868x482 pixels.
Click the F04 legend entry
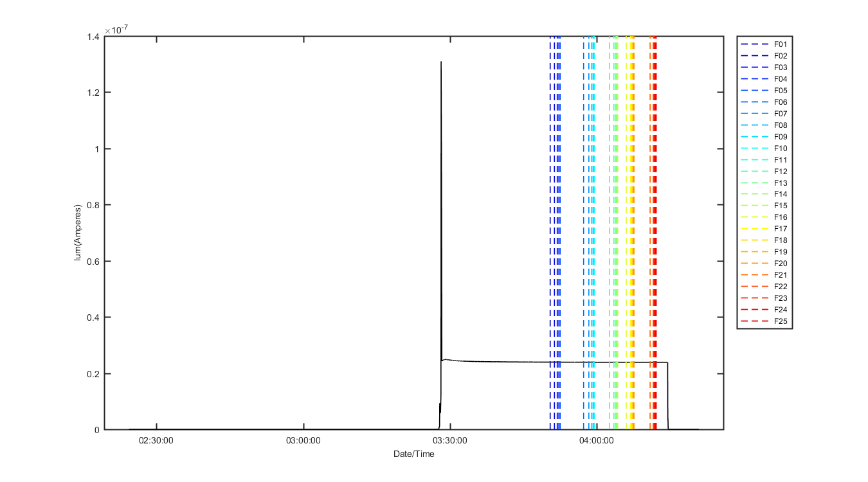tap(764, 79)
